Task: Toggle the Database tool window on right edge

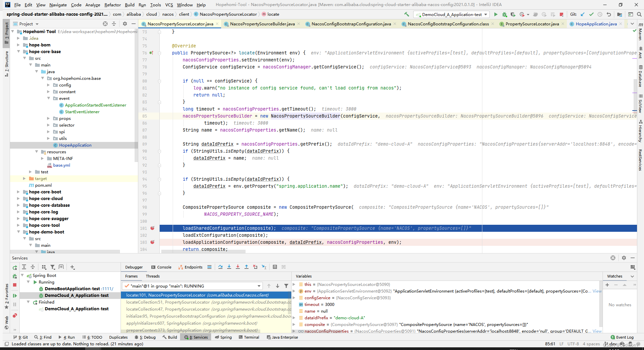Action: tap(640, 76)
